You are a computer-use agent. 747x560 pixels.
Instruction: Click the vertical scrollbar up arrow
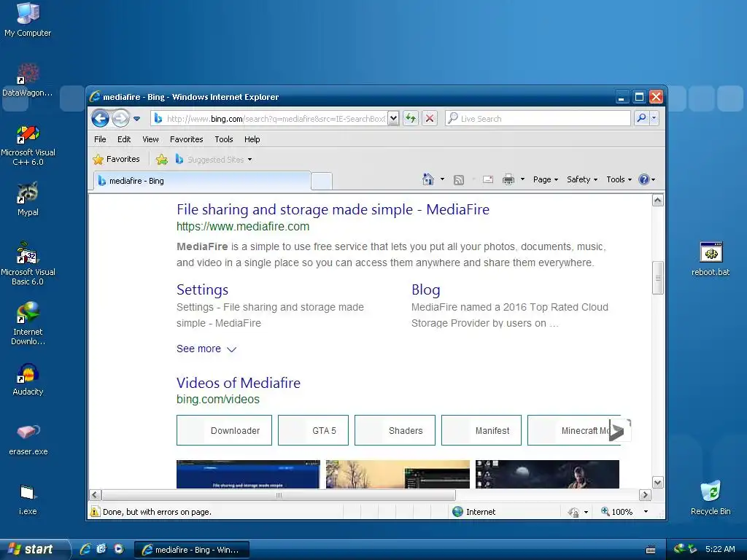(658, 200)
